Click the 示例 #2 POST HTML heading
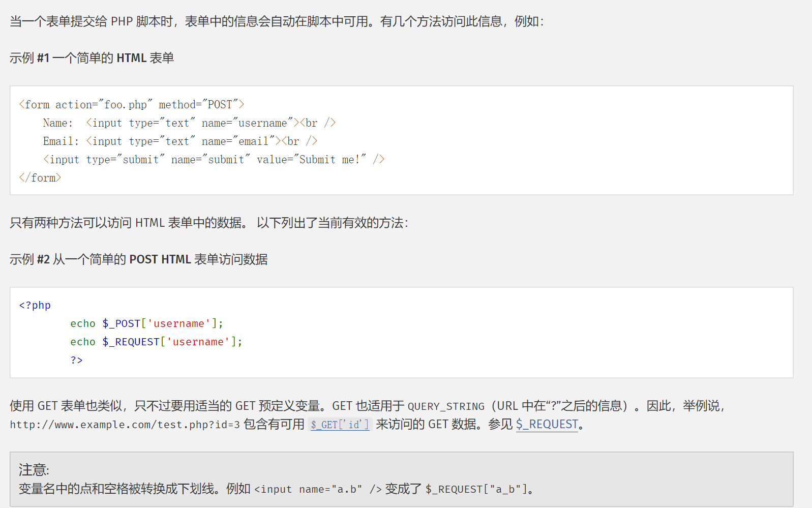Viewport: 812px width, 508px height. tap(138, 259)
